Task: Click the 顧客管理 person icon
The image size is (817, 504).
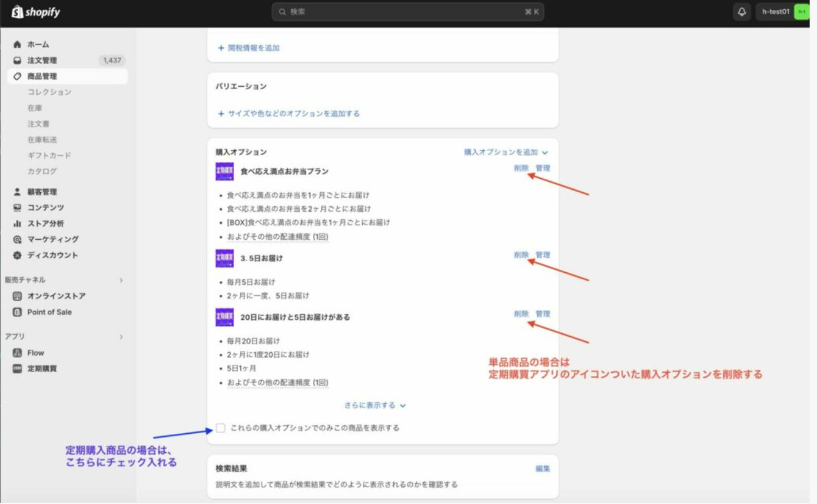Action: pyautogui.click(x=17, y=192)
